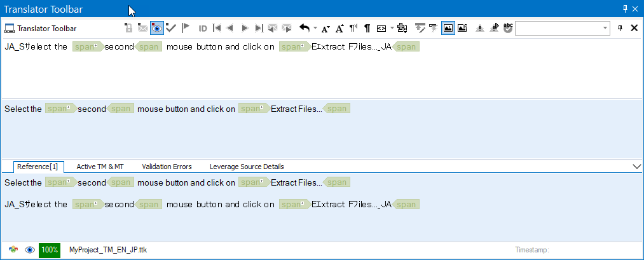Click the ID button in the toolbar

203,28
